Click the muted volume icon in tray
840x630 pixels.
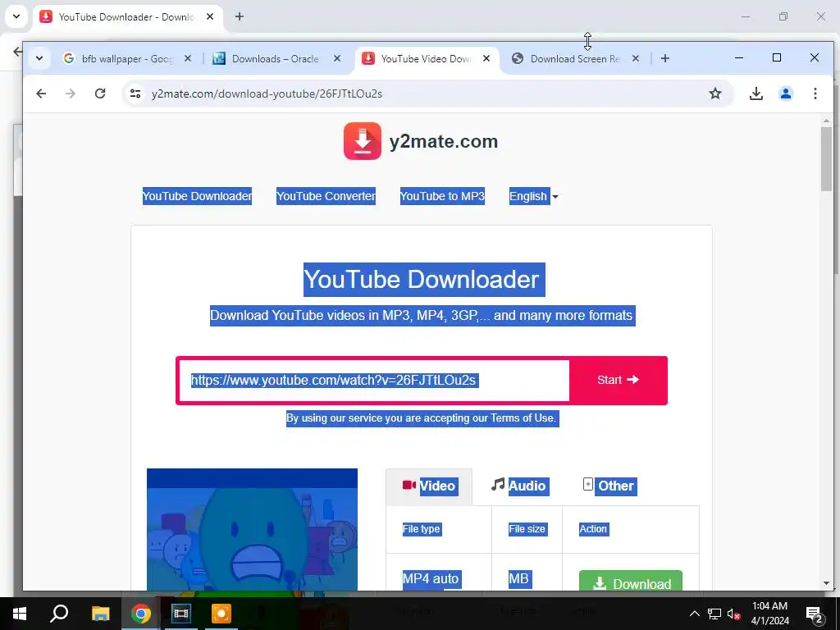coord(733,614)
